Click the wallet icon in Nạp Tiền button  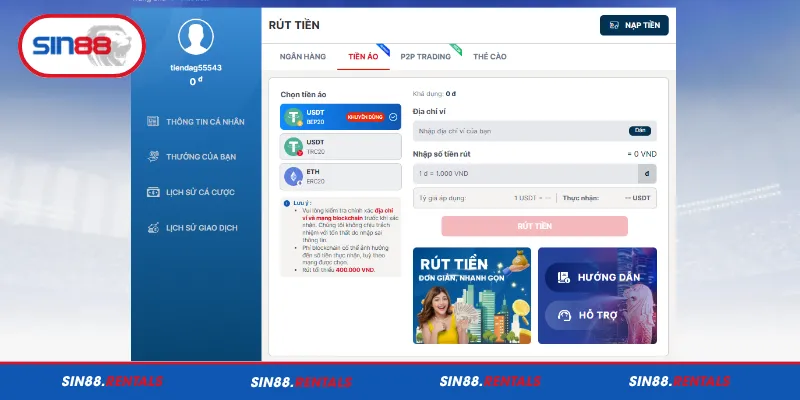[x=614, y=25]
